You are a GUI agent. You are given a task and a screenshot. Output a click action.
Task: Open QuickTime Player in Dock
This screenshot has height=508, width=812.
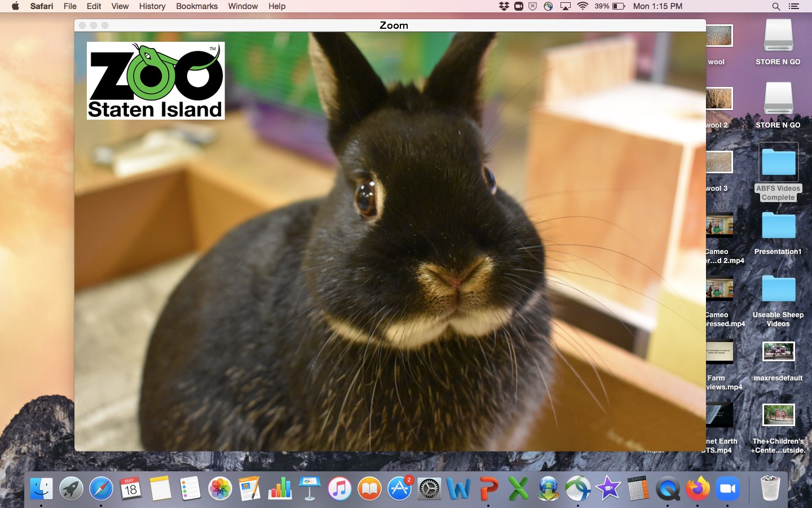coord(668,488)
